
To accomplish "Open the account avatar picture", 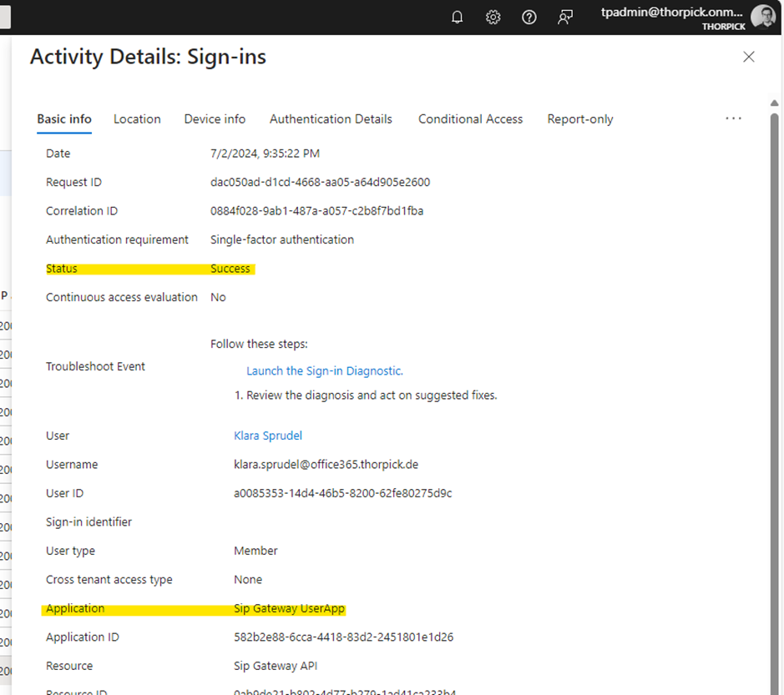I will [x=763, y=17].
